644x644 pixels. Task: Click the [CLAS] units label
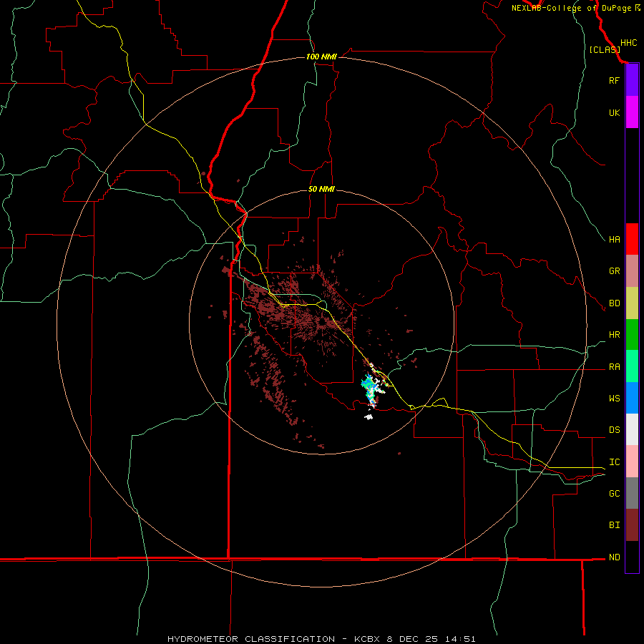tap(605, 49)
